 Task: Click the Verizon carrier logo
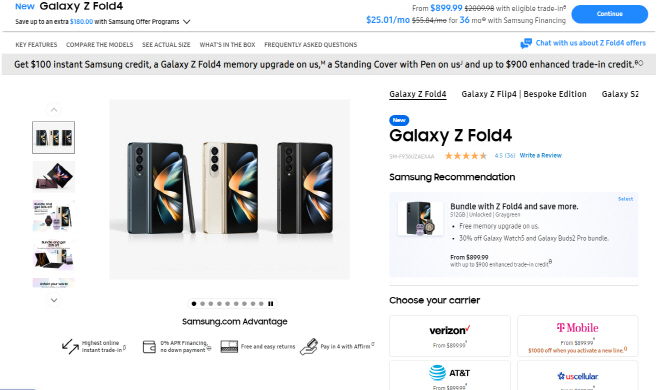click(450, 330)
